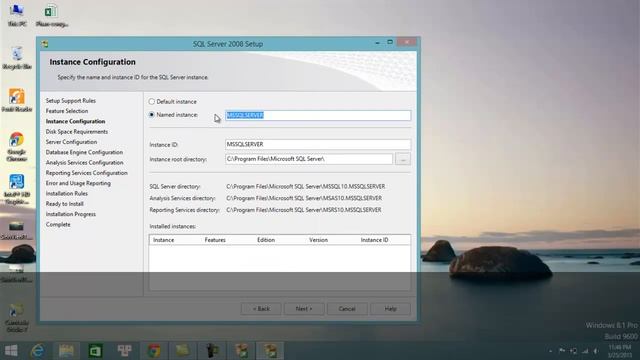
Task: Click the Instance ID column header
Action: (374, 240)
